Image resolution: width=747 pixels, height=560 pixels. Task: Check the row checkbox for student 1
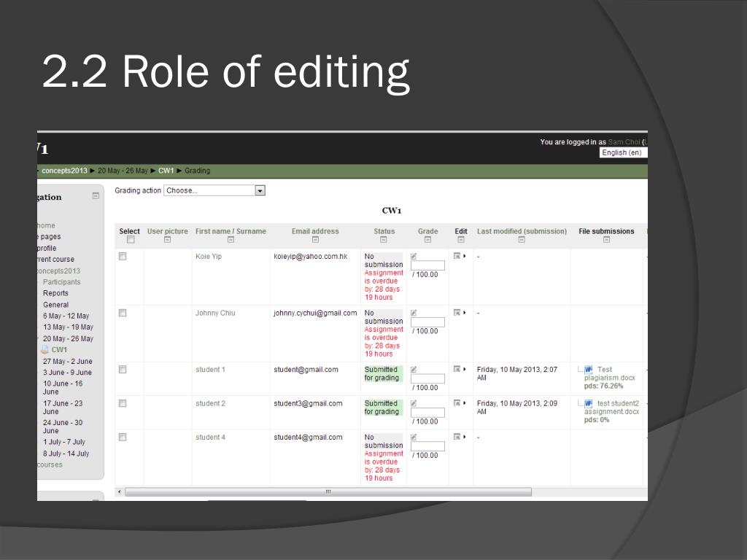pyautogui.click(x=123, y=370)
